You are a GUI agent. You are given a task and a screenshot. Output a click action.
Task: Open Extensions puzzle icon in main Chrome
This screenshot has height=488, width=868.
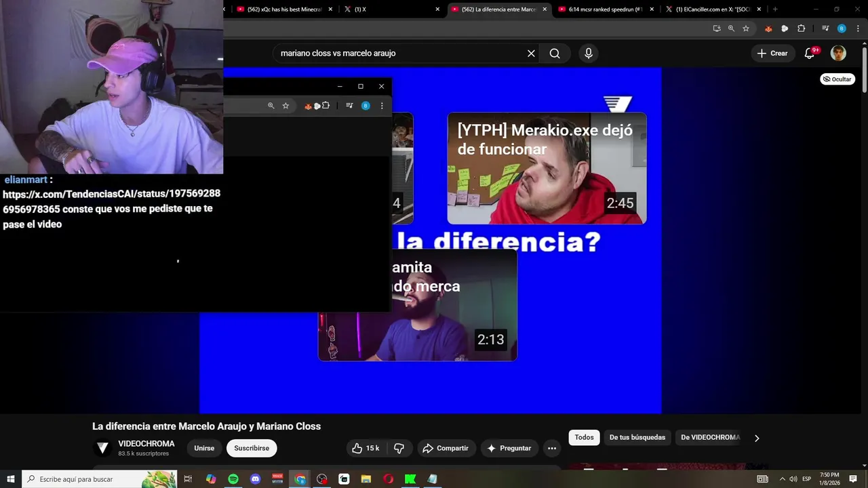801,28
